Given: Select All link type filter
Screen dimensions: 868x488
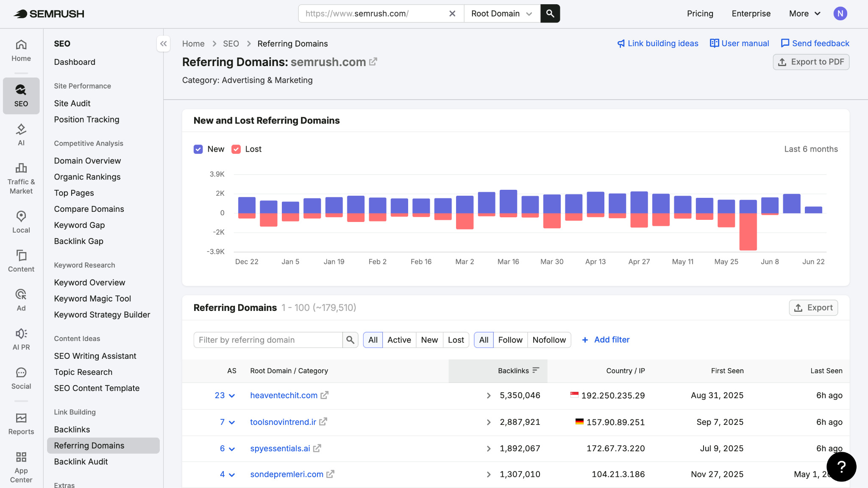Looking at the screenshot, I should click(484, 340).
